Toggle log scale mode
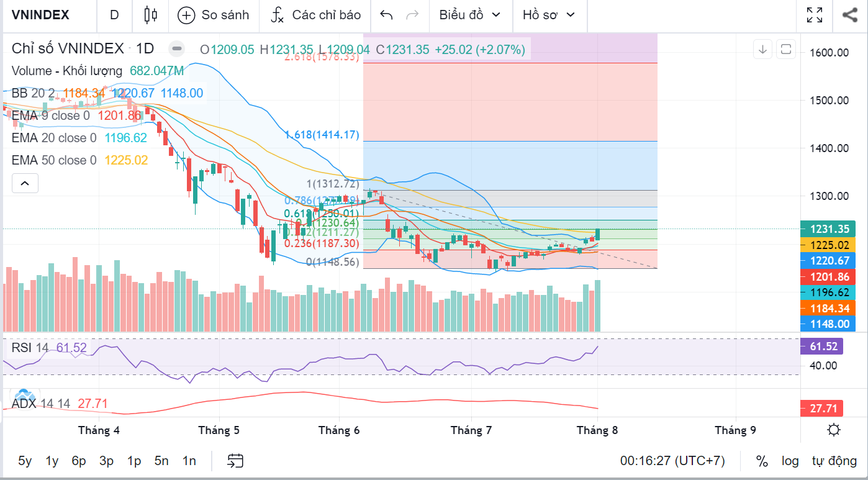 (x=790, y=461)
